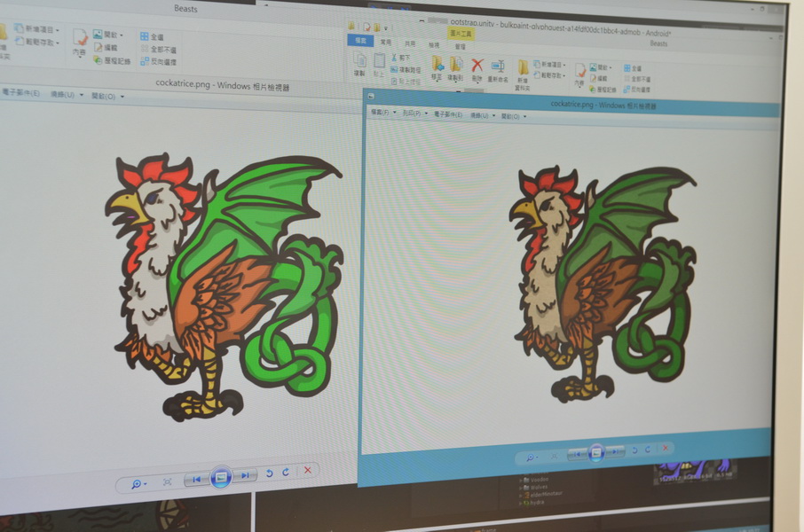Image resolution: width=804 pixels, height=532 pixels.
Task: Open the magnifier zoom dropdown in the background viewer
Action: [x=139, y=483]
